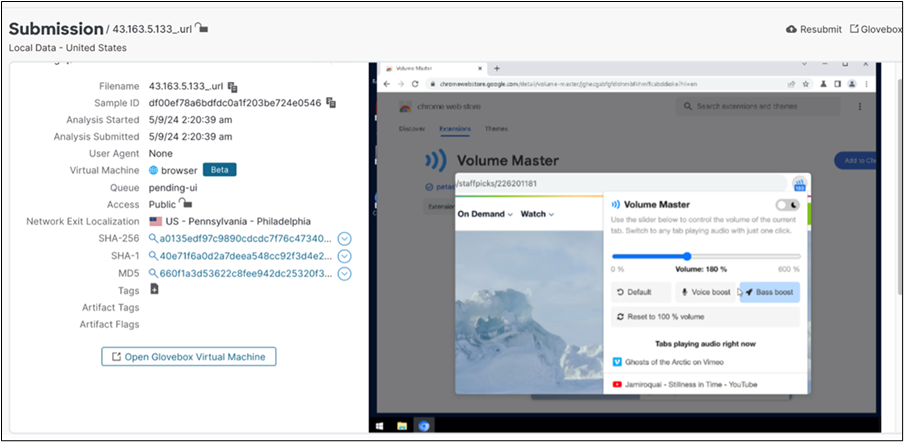Open File Explorer from the taskbar

click(402, 426)
